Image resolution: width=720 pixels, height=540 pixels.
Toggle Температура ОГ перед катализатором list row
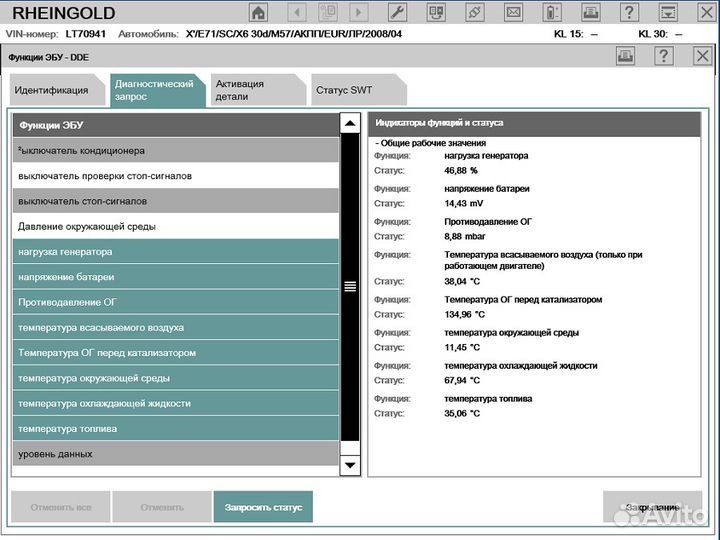click(176, 353)
